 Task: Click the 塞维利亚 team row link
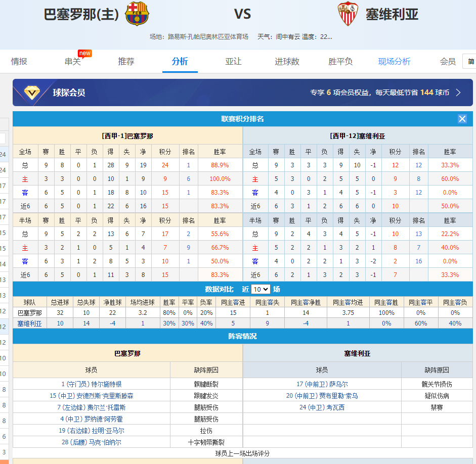[x=29, y=323]
